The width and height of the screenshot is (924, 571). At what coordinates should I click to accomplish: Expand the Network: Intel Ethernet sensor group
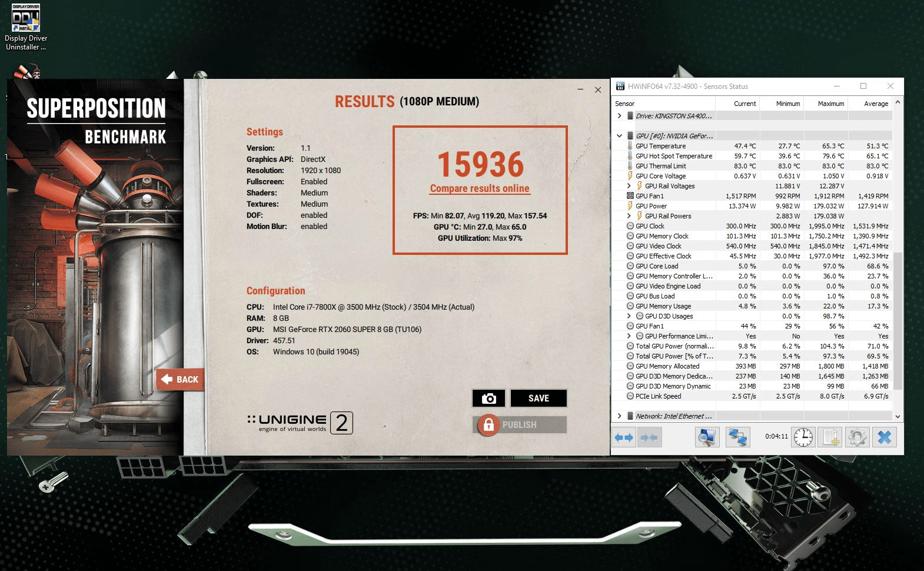tap(619, 416)
